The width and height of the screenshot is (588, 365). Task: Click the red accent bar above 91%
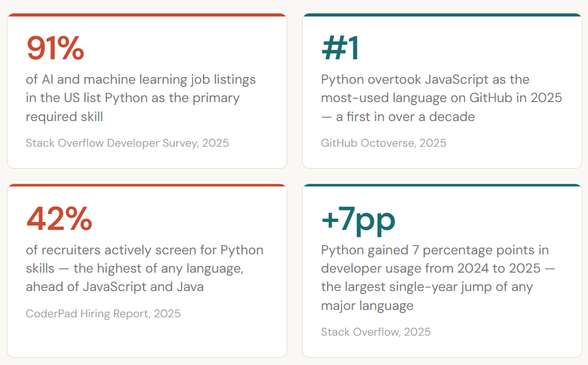pyautogui.click(x=147, y=15)
